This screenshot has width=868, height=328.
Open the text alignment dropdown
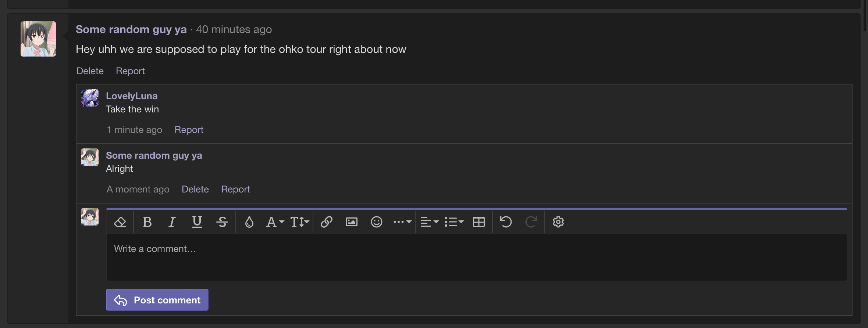pos(429,222)
